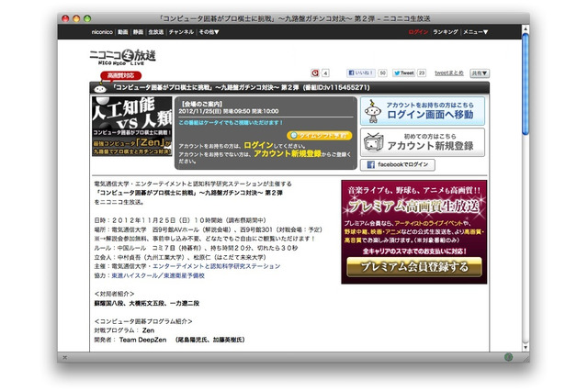Select 動画 in the top navigation bar
This screenshot has width=588, height=391.
122,32
